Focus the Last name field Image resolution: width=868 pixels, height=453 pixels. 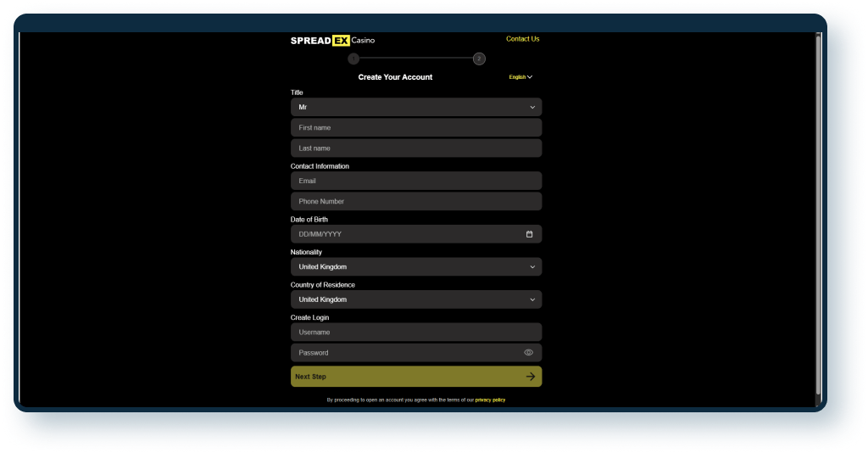pos(416,148)
